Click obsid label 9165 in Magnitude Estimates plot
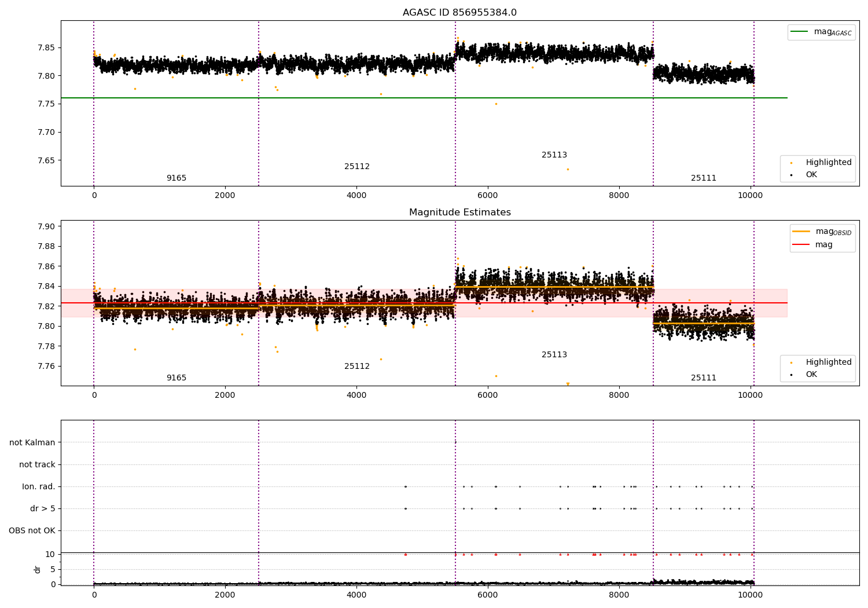This screenshot has height=608, width=868. point(176,378)
